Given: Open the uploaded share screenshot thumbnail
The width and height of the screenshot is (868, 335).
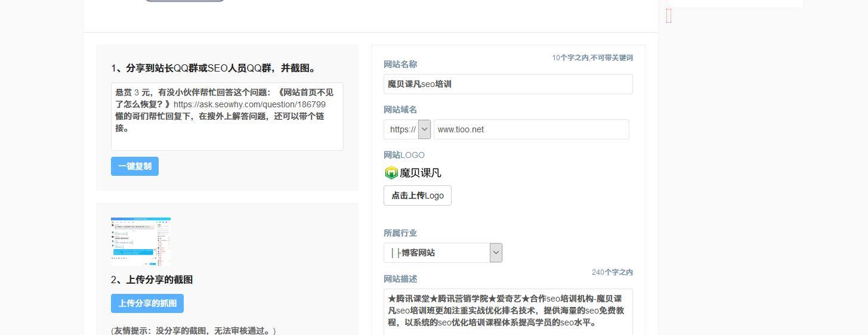Looking at the screenshot, I should tap(141, 241).
